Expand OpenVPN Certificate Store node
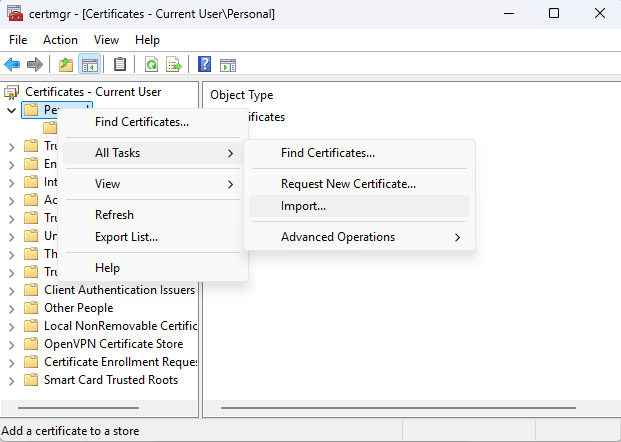 (x=11, y=345)
